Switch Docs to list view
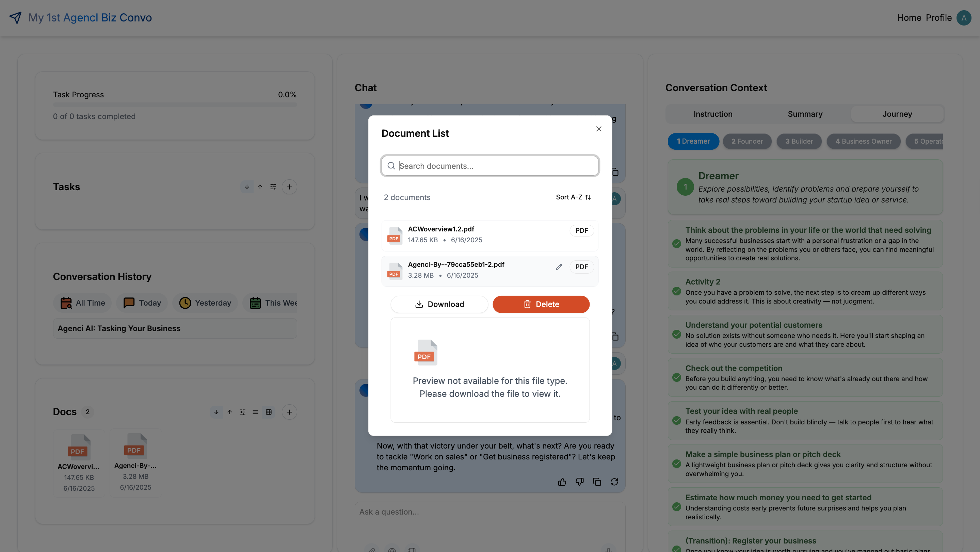The height and width of the screenshot is (552, 980). click(x=255, y=412)
